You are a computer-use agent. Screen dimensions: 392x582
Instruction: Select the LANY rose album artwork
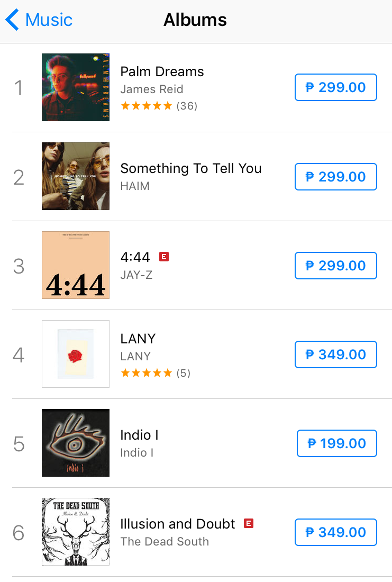[x=76, y=354]
